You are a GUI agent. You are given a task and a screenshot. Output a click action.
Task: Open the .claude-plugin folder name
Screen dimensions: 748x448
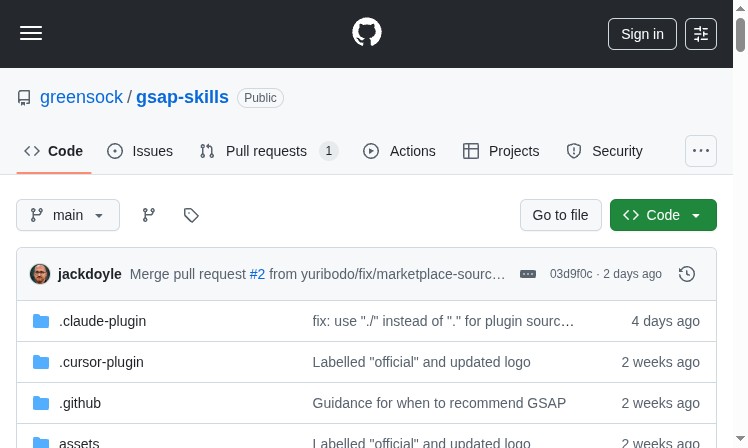103,321
